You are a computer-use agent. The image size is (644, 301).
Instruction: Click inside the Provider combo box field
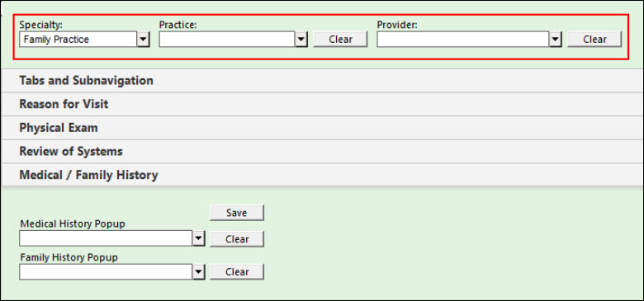(x=463, y=40)
